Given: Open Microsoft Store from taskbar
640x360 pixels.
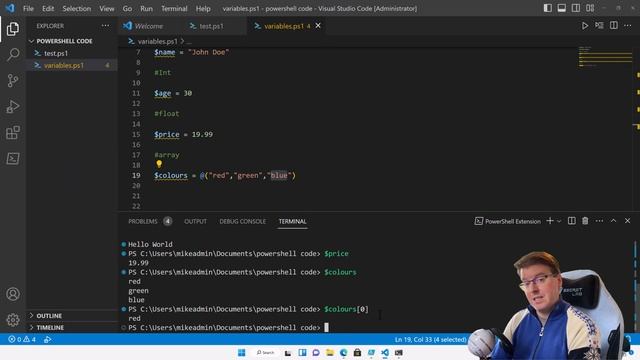Looking at the screenshot, I should click(357, 353).
